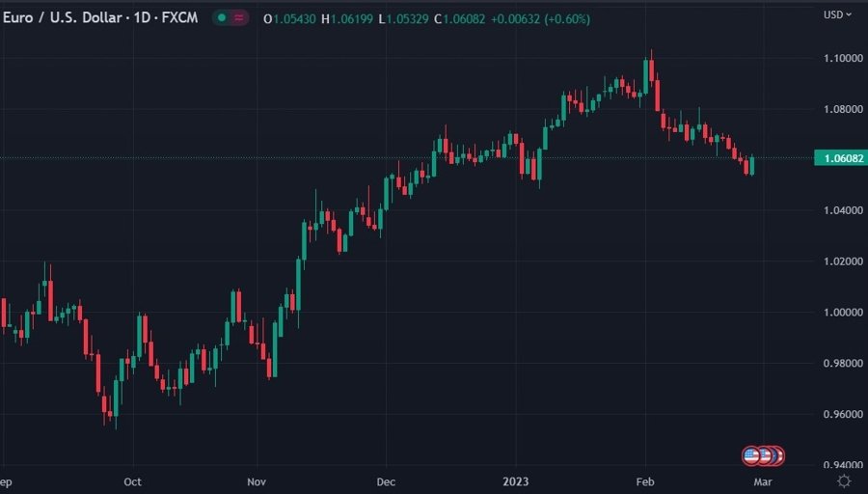This screenshot has height=494, width=868.
Task: Click the Dec label on time axis
Action: (x=385, y=480)
